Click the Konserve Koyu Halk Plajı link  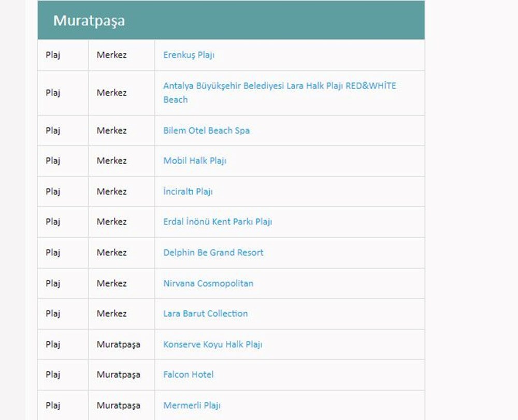pos(212,344)
